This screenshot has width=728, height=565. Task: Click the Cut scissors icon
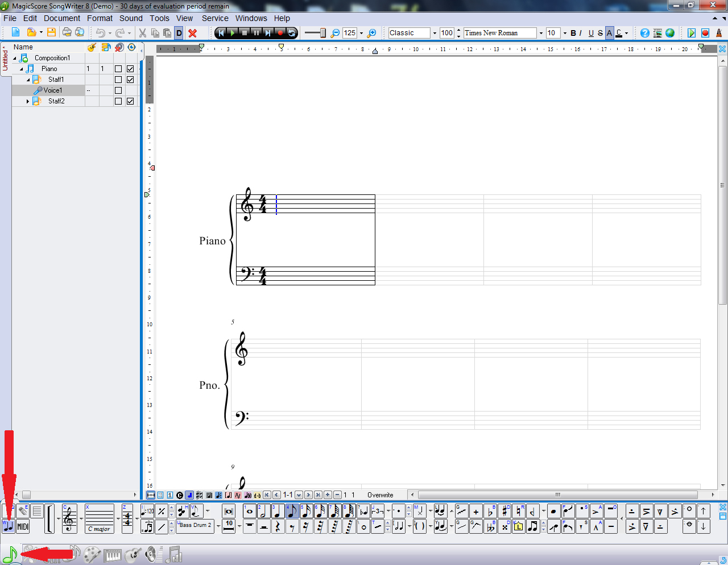click(x=142, y=33)
